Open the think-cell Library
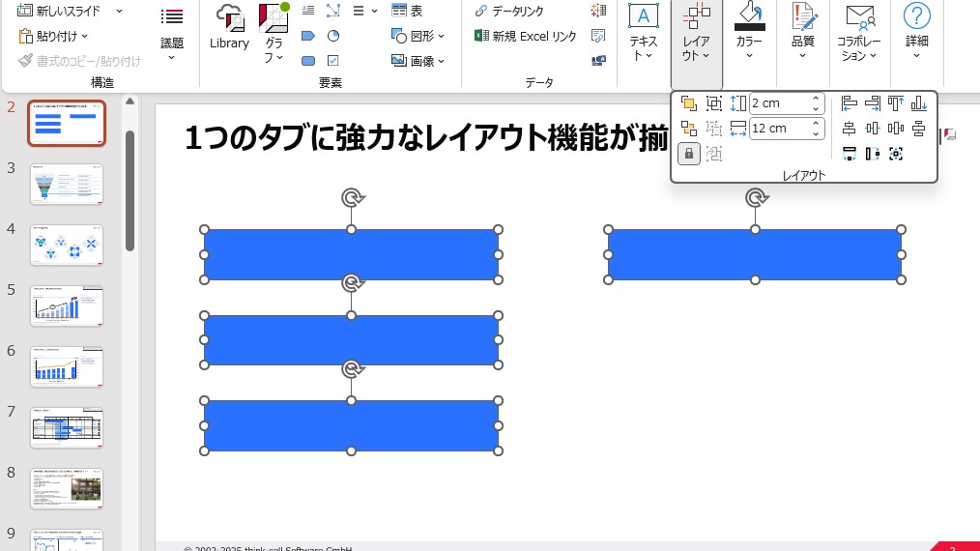This screenshot has width=980, height=551. point(229,29)
